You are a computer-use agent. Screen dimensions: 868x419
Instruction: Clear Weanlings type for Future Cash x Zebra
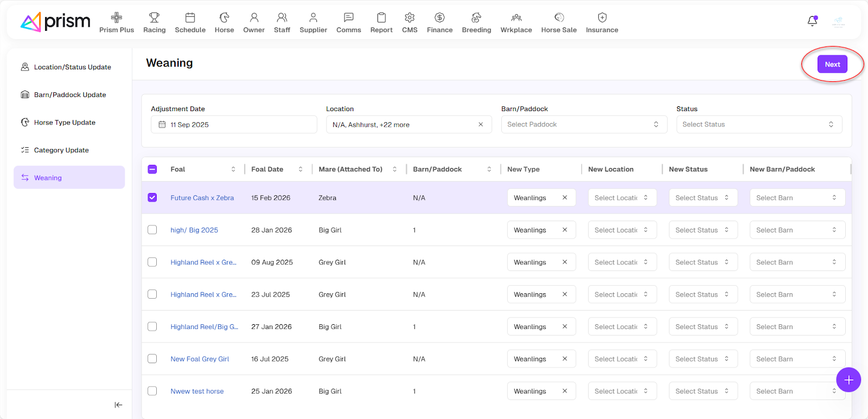(565, 198)
